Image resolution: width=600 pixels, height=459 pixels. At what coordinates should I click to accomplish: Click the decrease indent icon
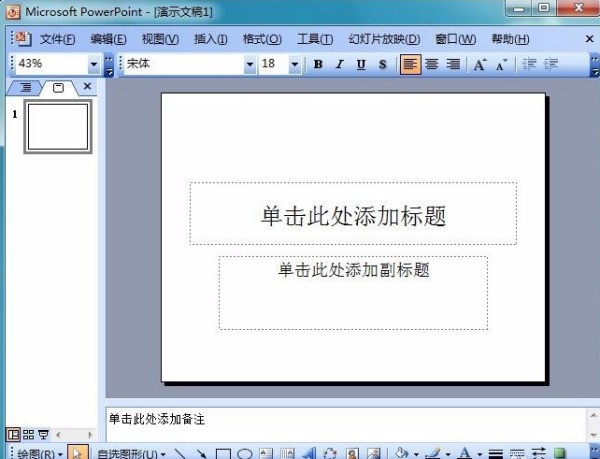[x=530, y=64]
